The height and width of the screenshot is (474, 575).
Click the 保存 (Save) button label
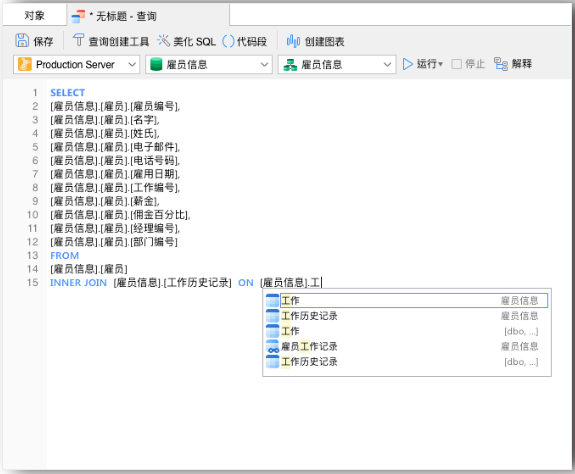coord(43,42)
